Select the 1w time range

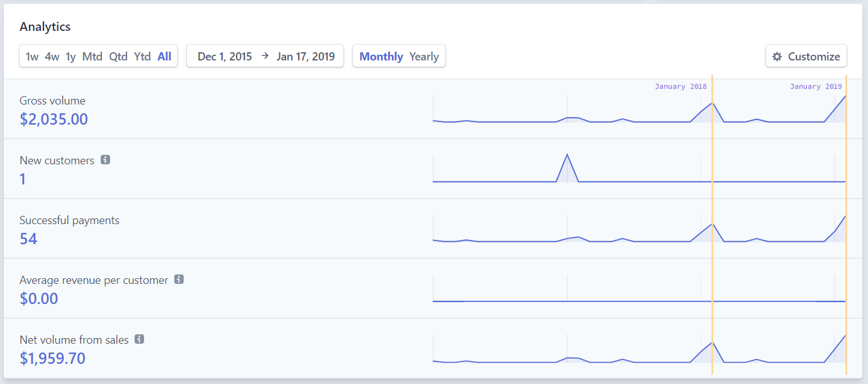pos(32,57)
